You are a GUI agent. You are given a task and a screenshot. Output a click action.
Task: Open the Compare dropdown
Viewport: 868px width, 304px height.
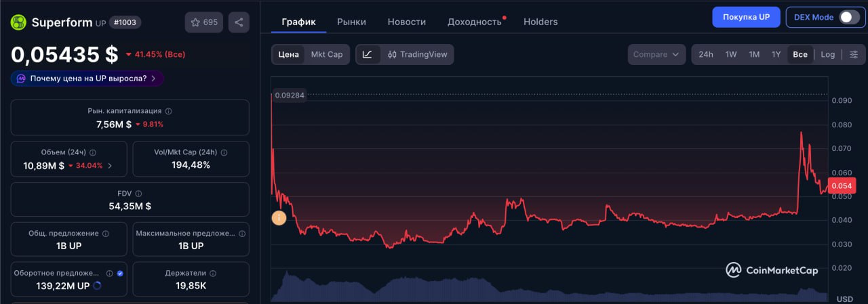pos(656,54)
